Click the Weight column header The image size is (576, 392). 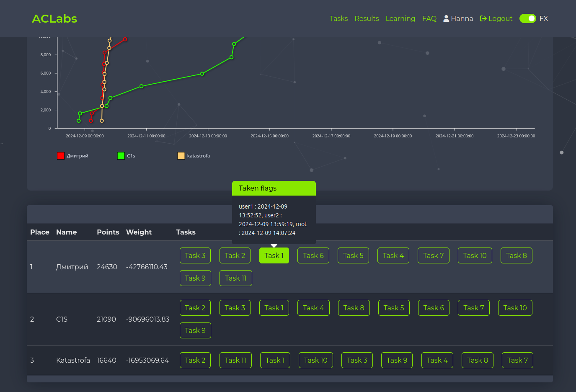coord(139,232)
